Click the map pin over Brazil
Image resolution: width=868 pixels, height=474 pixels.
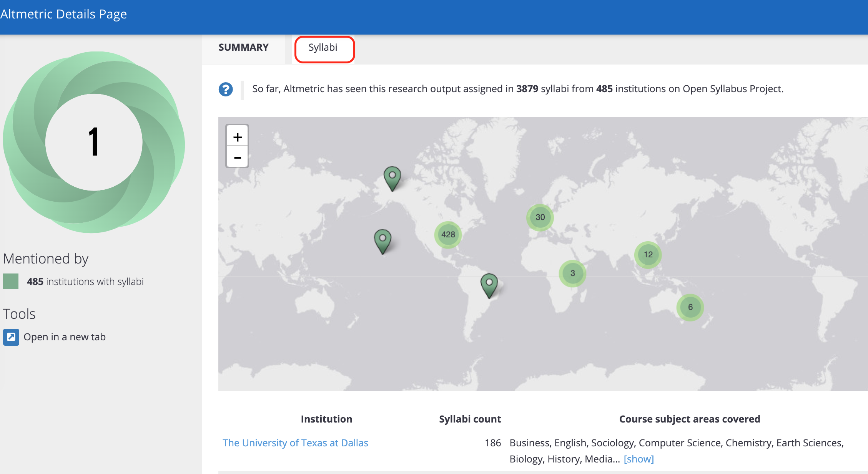tap(489, 285)
